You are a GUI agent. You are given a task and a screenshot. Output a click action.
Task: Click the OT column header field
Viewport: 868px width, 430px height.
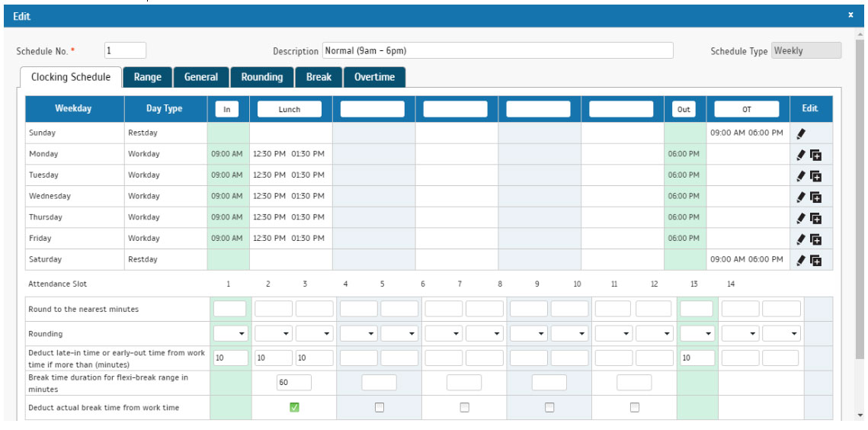click(747, 109)
